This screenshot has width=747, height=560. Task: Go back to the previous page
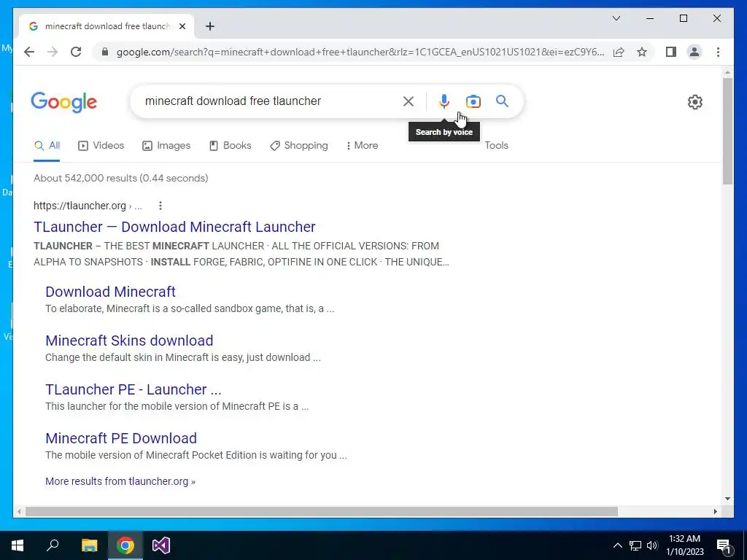coord(29,52)
